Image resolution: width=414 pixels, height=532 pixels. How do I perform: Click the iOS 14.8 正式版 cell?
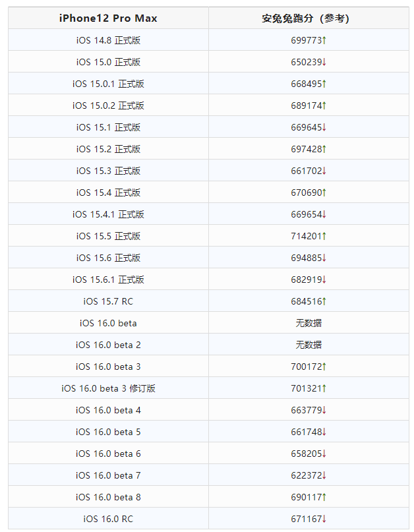click(108, 40)
